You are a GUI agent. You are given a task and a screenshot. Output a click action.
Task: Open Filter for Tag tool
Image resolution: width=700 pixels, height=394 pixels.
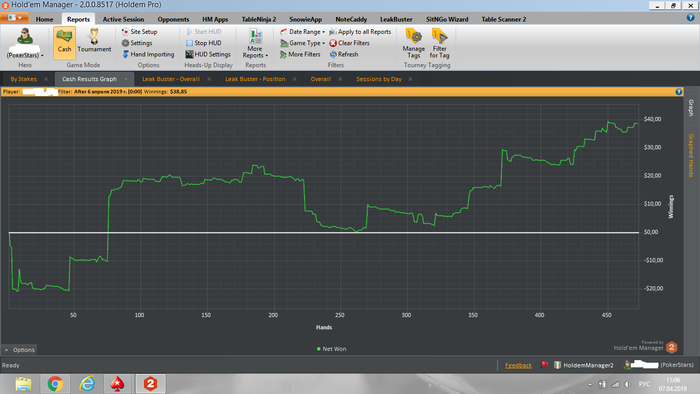point(439,43)
